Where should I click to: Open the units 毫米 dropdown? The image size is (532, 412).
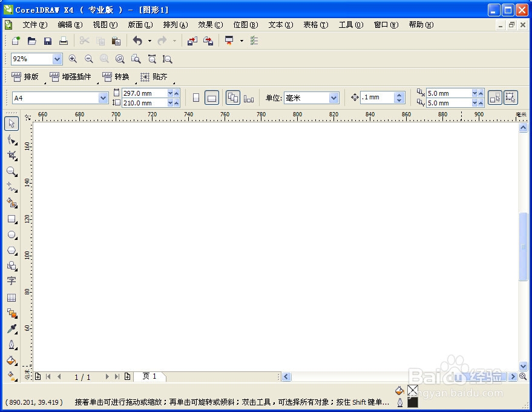click(334, 98)
